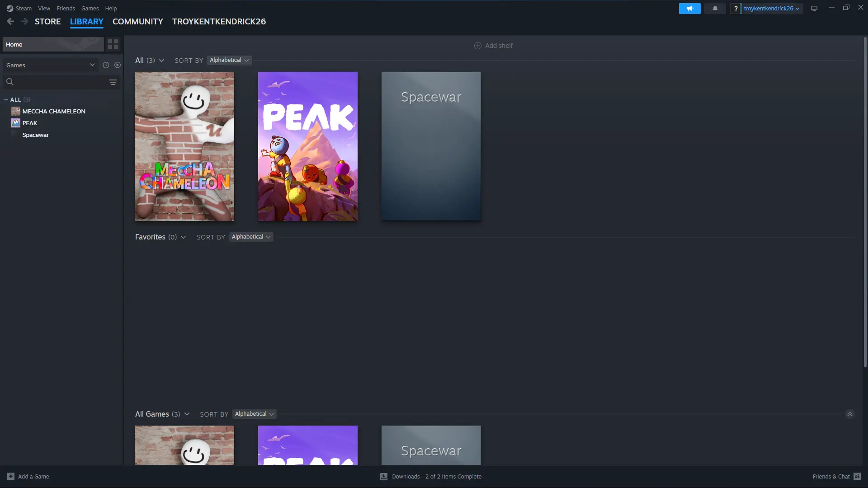Minimize the Steam window
Viewport: 868px width, 488px height.
pyautogui.click(x=831, y=8)
